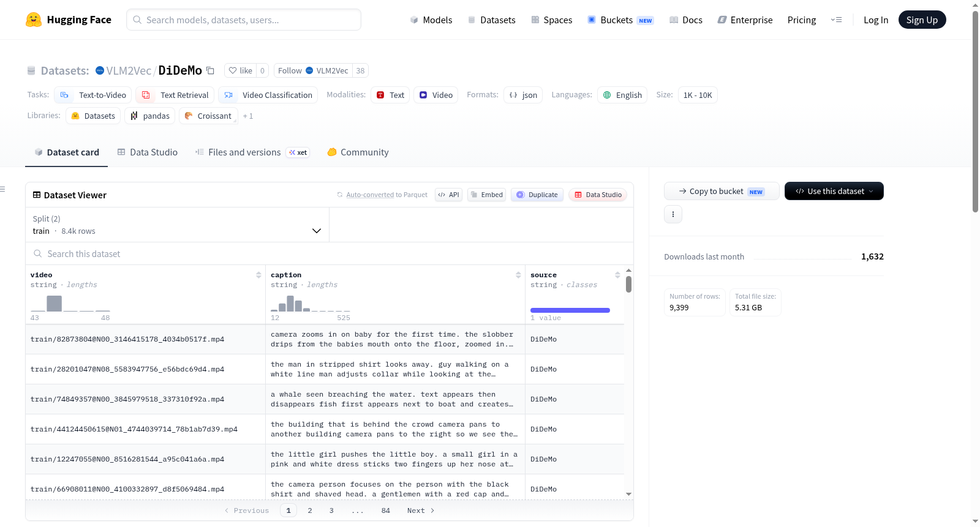Expand the Split train dropdown
The width and height of the screenshot is (980, 527).
177,225
